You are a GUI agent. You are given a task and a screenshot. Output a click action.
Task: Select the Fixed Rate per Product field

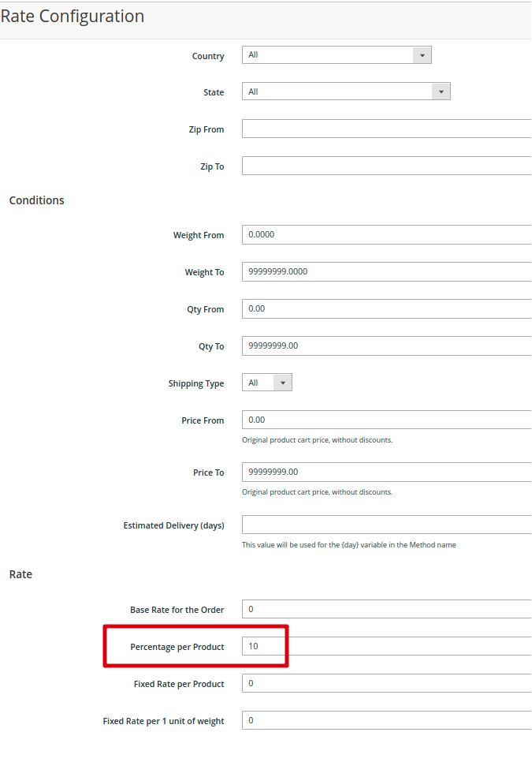[x=386, y=683]
